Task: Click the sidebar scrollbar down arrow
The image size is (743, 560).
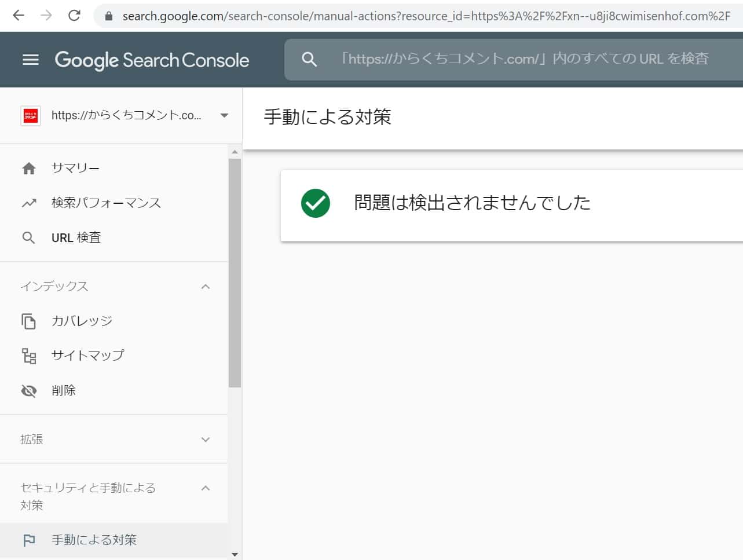Action: pyautogui.click(x=235, y=554)
